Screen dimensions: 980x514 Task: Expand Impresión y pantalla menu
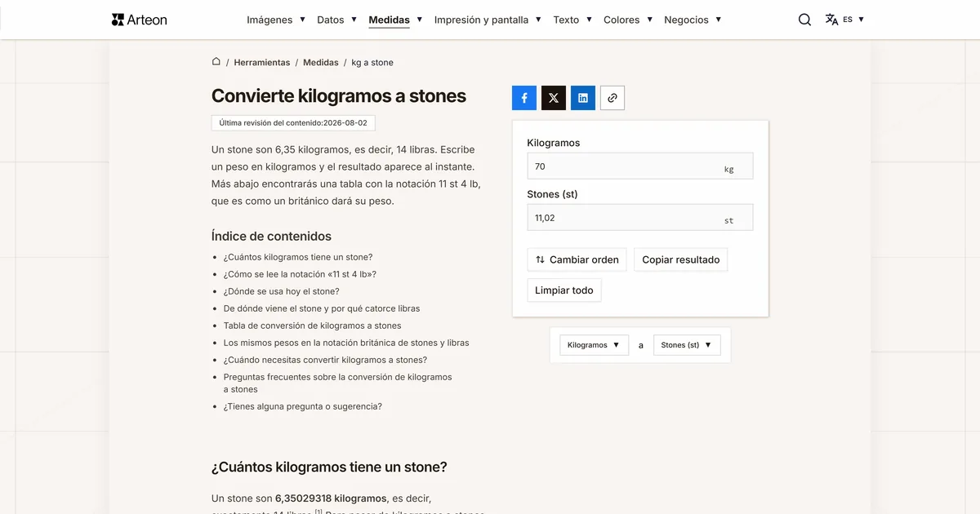click(x=488, y=20)
